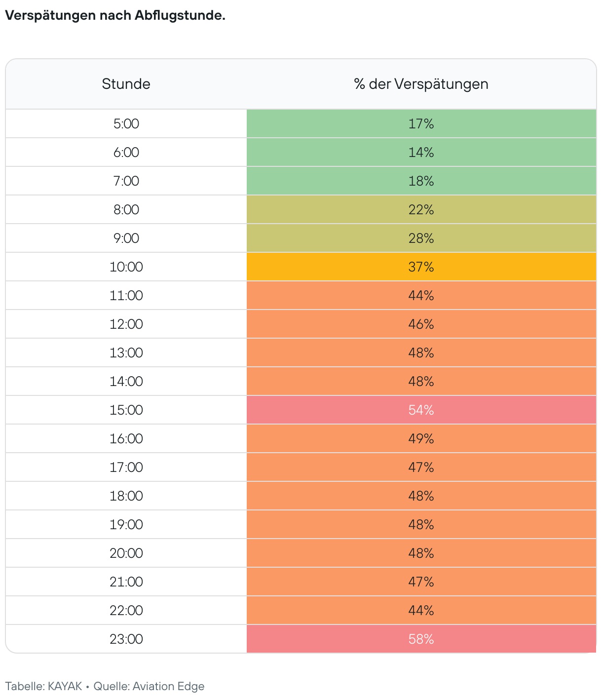Click the 6:00 hour label
The height and width of the screenshot is (700, 602).
126,152
